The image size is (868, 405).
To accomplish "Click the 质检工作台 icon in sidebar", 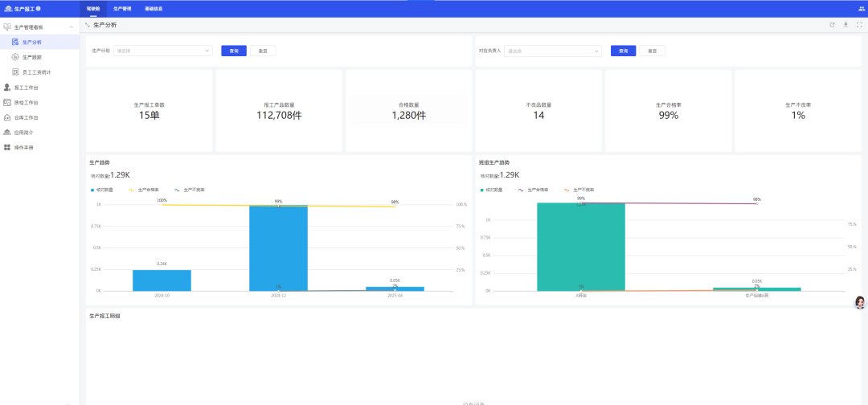I will 7,102.
